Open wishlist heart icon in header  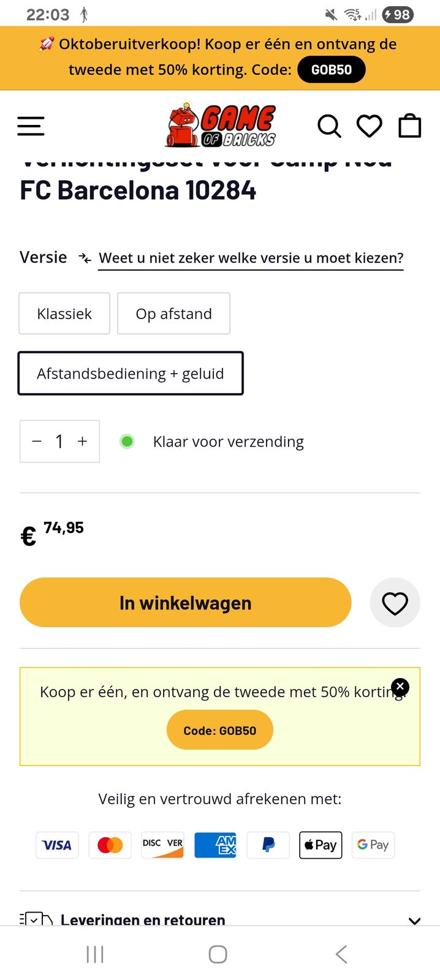[x=370, y=126]
